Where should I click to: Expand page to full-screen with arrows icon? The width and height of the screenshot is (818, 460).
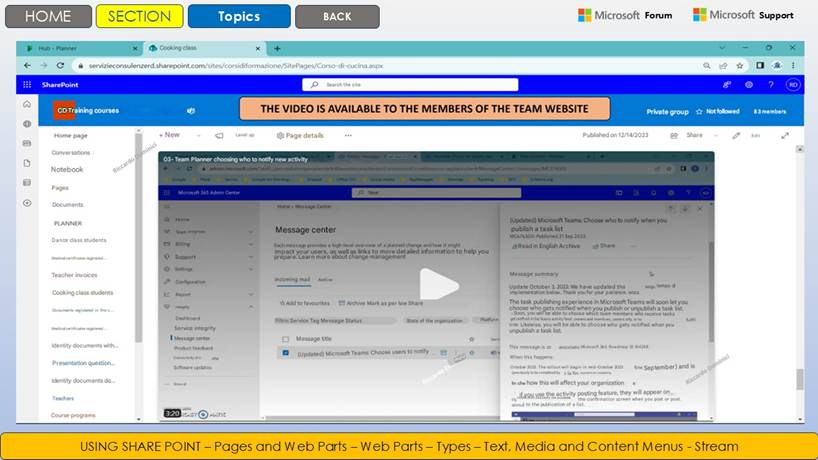click(786, 134)
